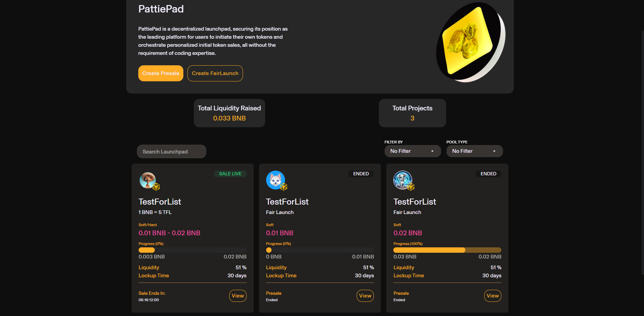Open View on the 0.01 BNB soft cap Fair Launch card
Viewport: 644px width, 316px height.
tap(365, 296)
